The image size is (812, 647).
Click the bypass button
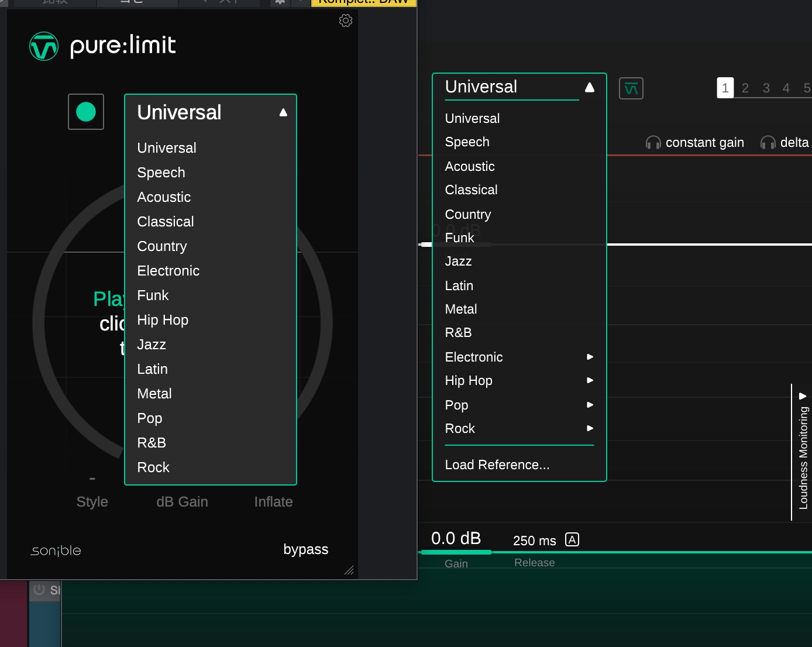305,549
